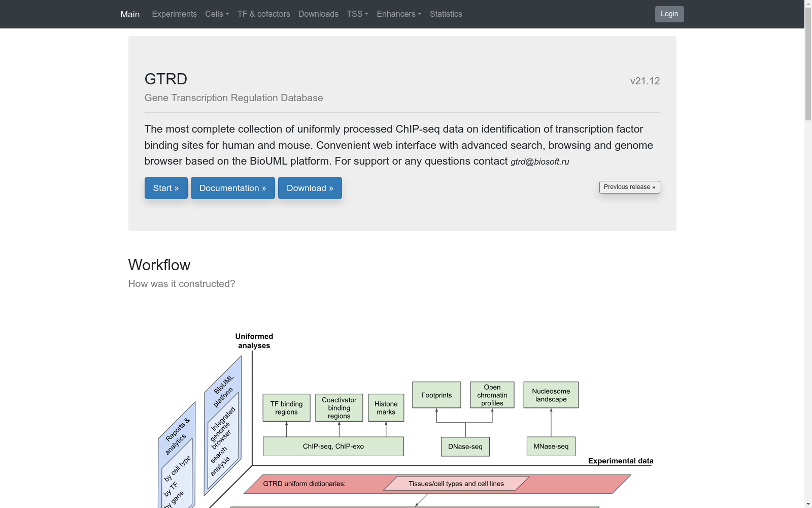Click the scrollbar up arrow

click(808, 4)
